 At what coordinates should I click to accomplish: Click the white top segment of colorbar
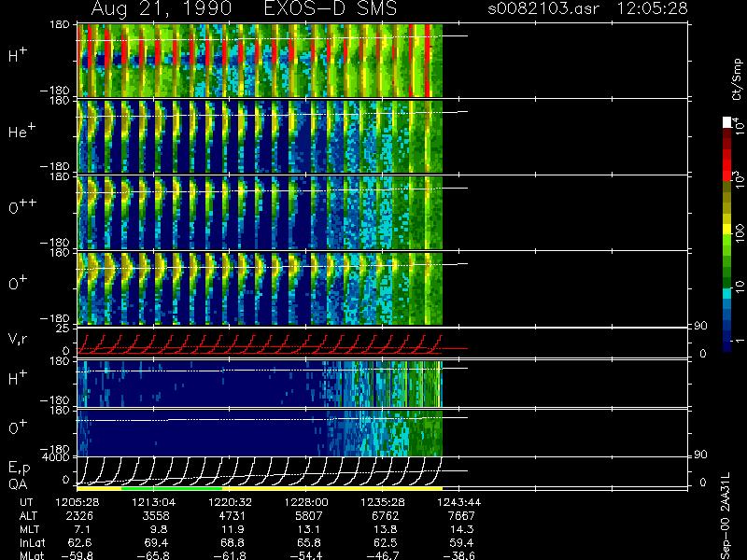(x=727, y=122)
